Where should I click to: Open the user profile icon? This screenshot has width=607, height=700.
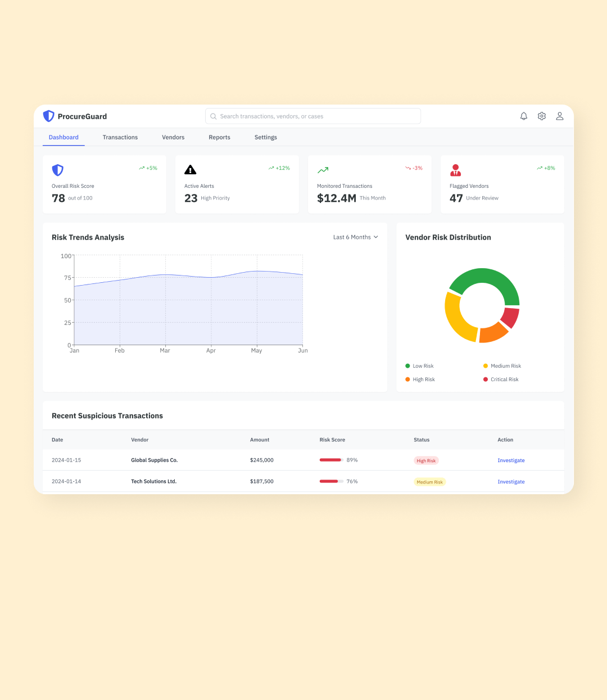(560, 116)
